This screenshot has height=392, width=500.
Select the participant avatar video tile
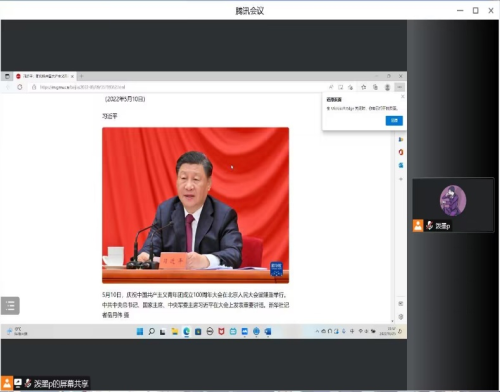pyautogui.click(x=453, y=205)
